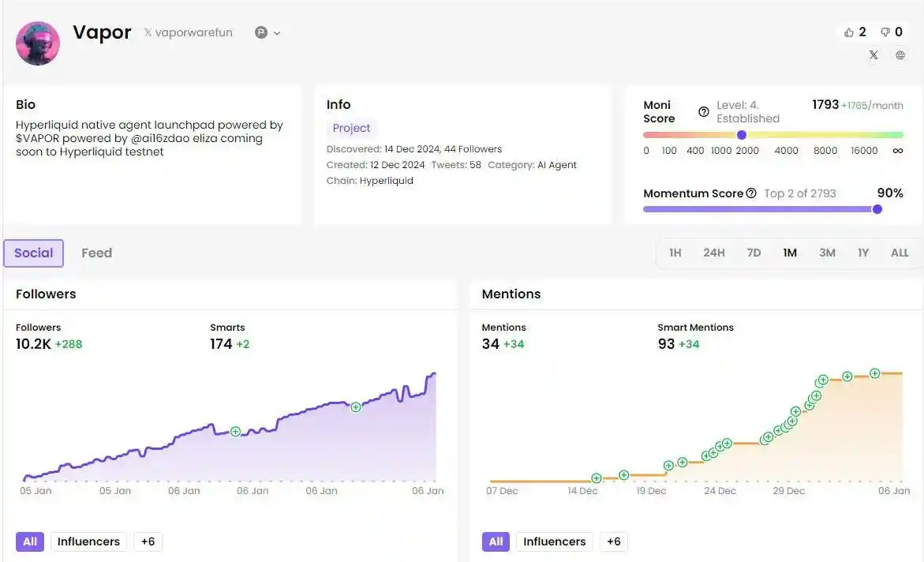Select the Social tab
Screen dimensions: 924x562
pos(33,253)
